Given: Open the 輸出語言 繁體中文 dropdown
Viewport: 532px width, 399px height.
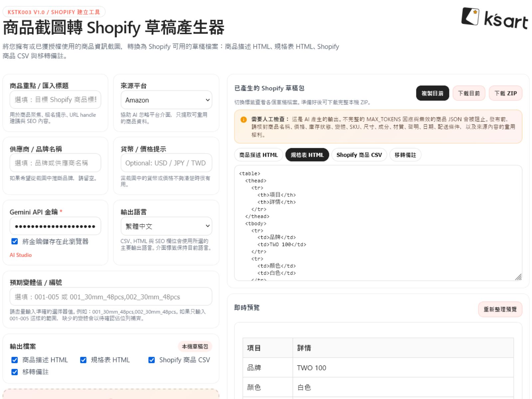Looking at the screenshot, I should (x=166, y=226).
